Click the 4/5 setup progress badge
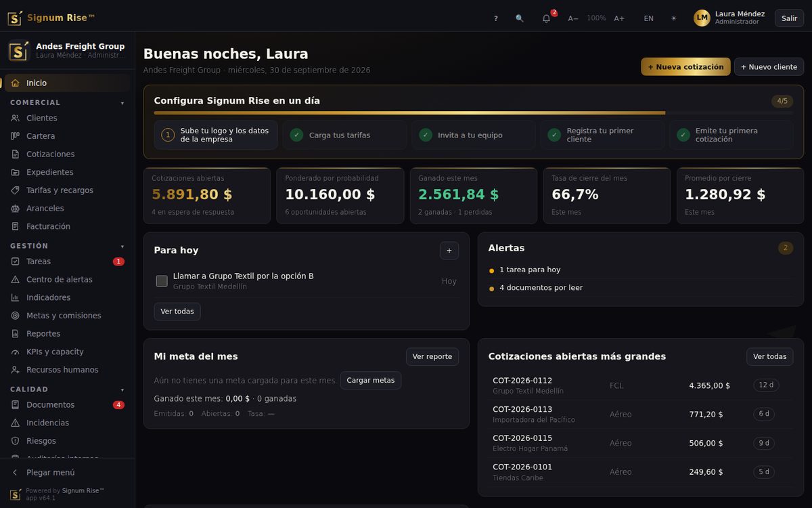The image size is (812, 508). (x=782, y=101)
